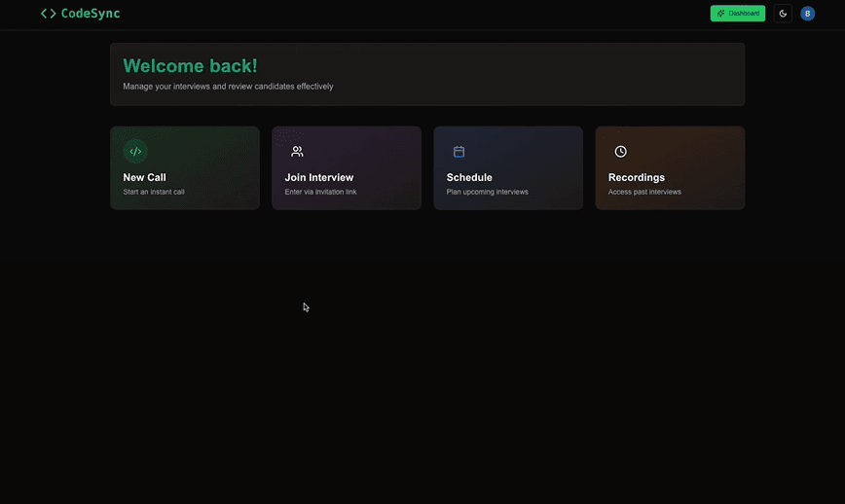Open the Recordings card title

[x=636, y=178]
